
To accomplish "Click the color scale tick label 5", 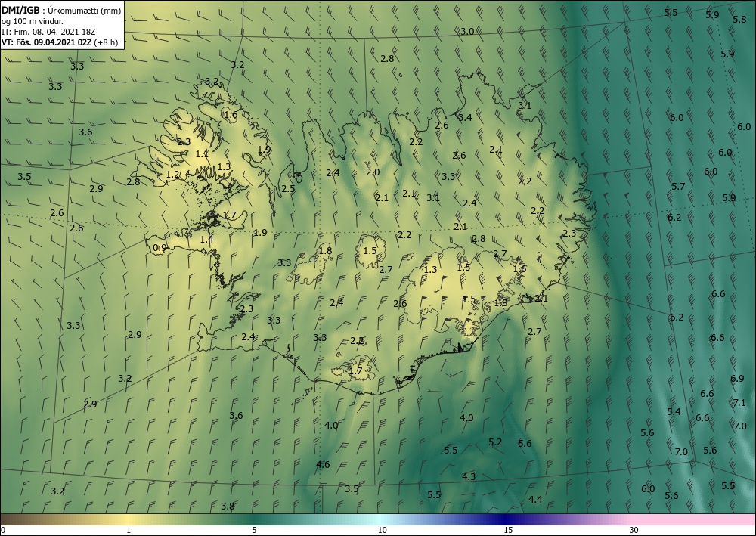I will (254, 531).
